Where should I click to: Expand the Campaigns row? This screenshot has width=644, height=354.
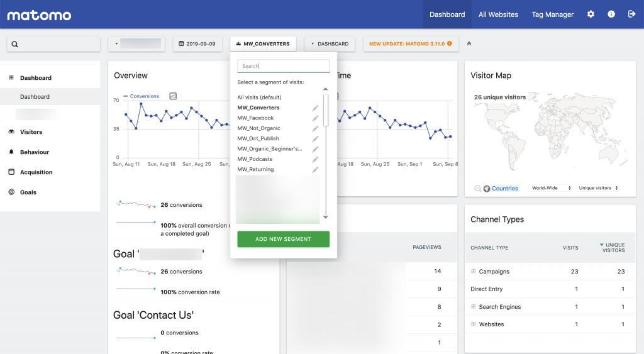pos(473,272)
